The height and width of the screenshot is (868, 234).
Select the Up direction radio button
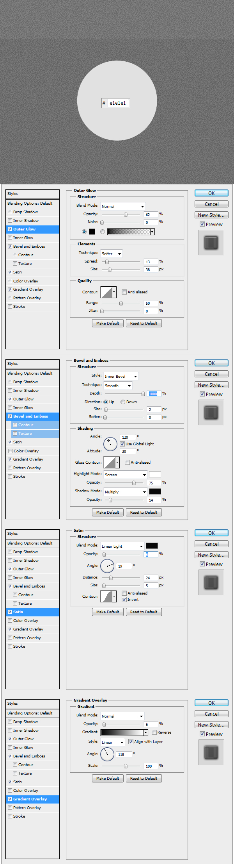(x=106, y=402)
